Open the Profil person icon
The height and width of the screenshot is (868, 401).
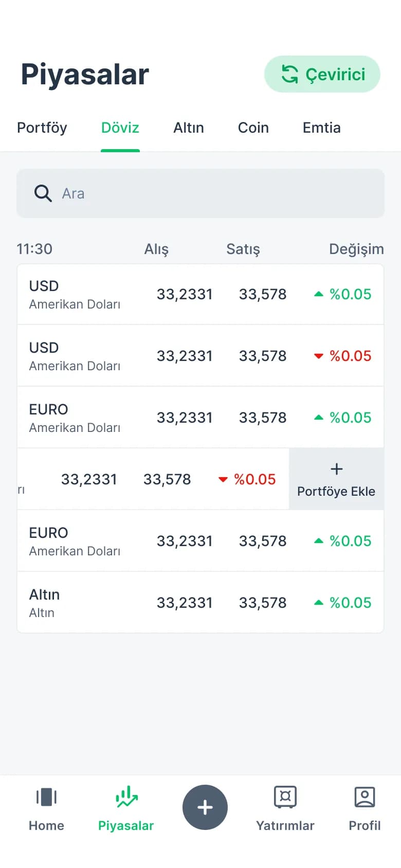364,797
